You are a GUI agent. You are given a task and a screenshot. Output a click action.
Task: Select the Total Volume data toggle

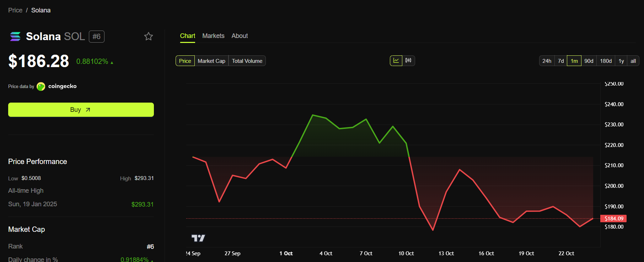pyautogui.click(x=247, y=61)
